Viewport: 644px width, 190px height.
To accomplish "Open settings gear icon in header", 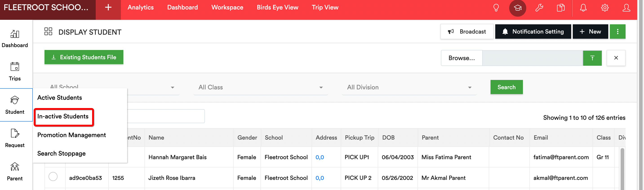I will (605, 8).
